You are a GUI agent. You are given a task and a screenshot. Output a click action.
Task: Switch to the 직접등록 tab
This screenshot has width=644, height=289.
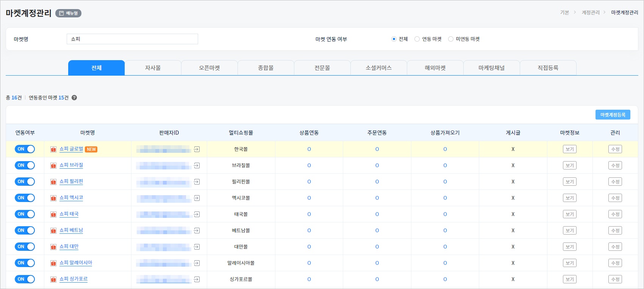click(548, 68)
